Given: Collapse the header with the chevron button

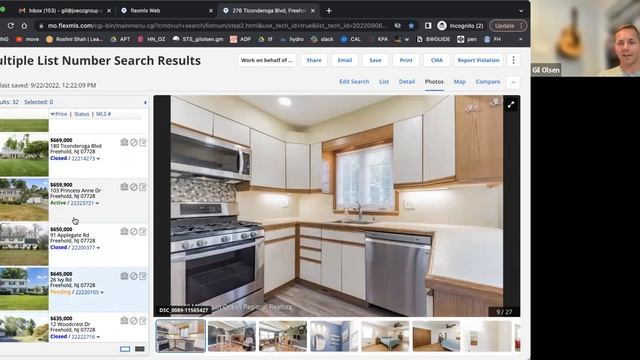Looking at the screenshot, I should pos(513,82).
